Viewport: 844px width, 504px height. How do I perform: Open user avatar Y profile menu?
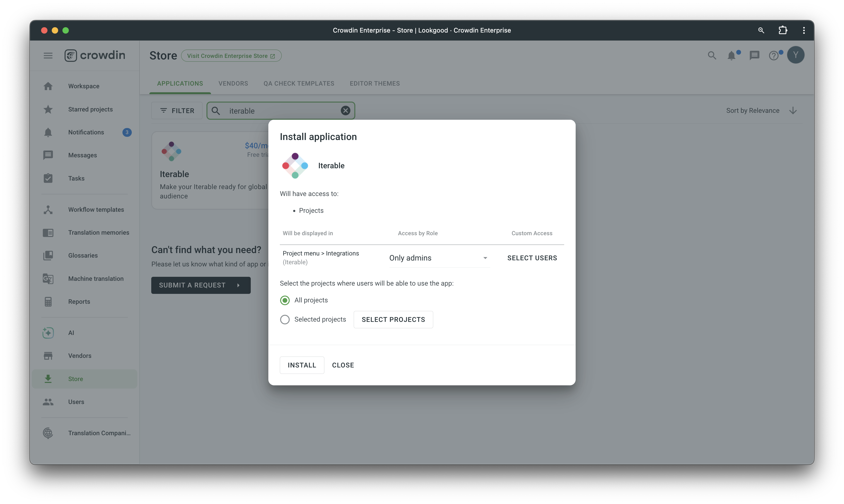(x=795, y=55)
